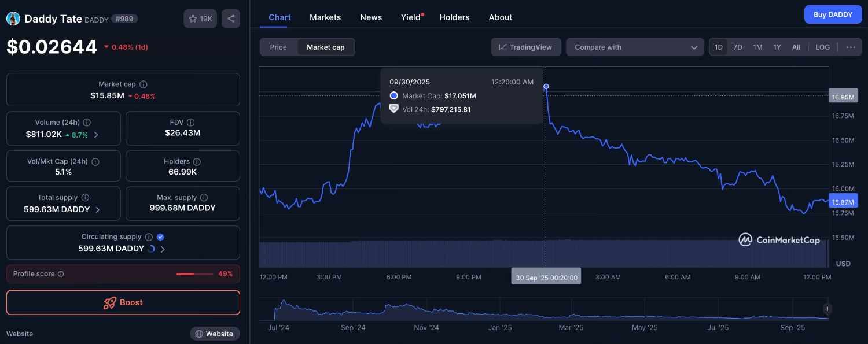Open the Chart tab
Viewport: 868px width, 344px height.
279,17
